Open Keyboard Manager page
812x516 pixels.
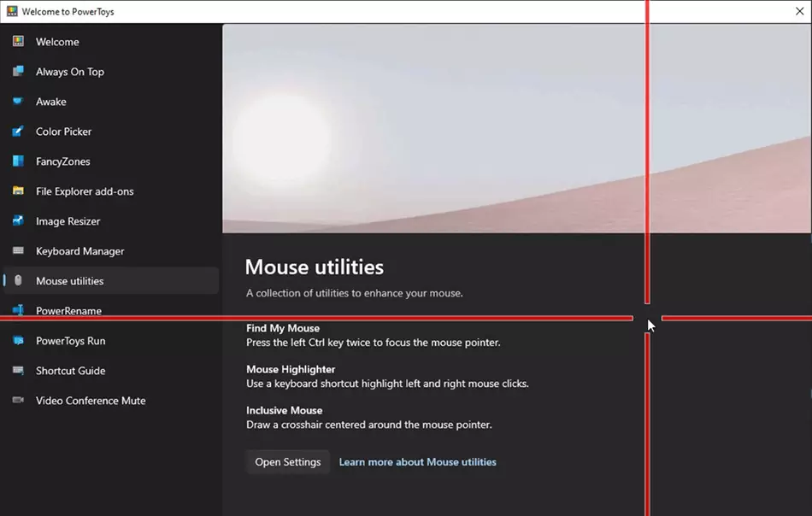pyautogui.click(x=111, y=251)
